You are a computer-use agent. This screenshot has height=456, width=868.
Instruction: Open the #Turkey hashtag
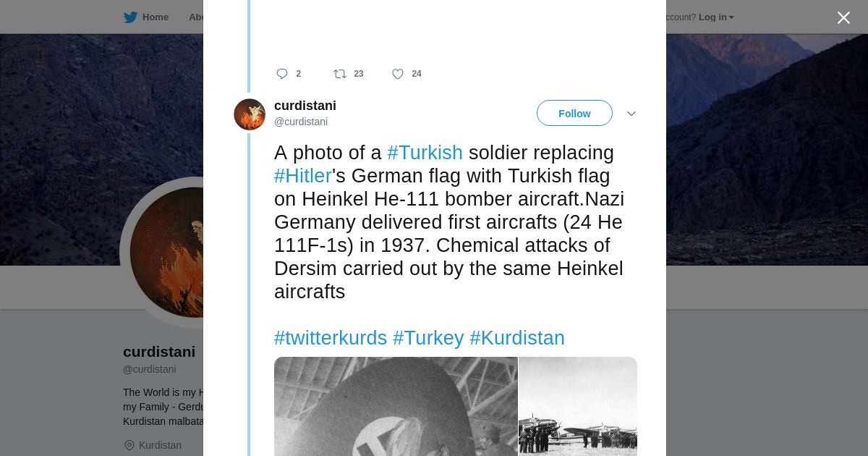(428, 338)
